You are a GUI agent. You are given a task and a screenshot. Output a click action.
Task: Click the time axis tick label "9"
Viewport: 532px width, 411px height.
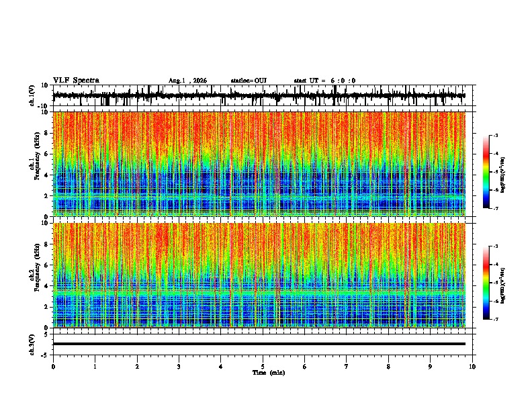coord(430,367)
